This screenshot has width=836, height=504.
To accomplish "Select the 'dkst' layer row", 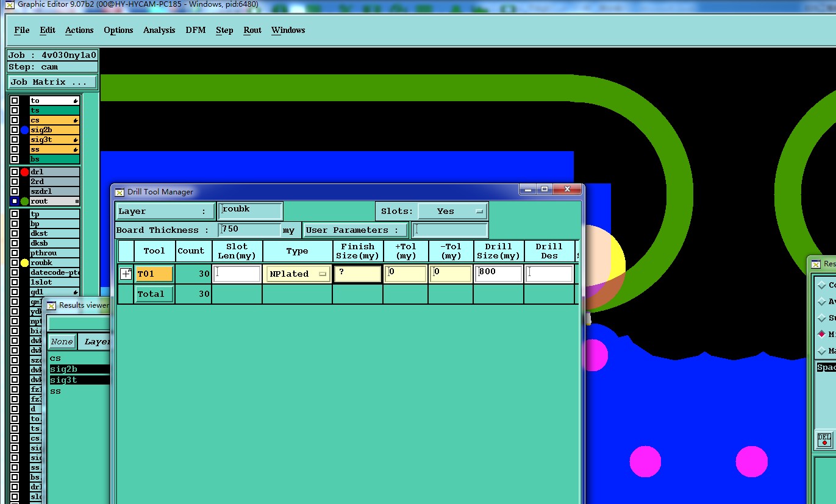I will (x=55, y=233).
